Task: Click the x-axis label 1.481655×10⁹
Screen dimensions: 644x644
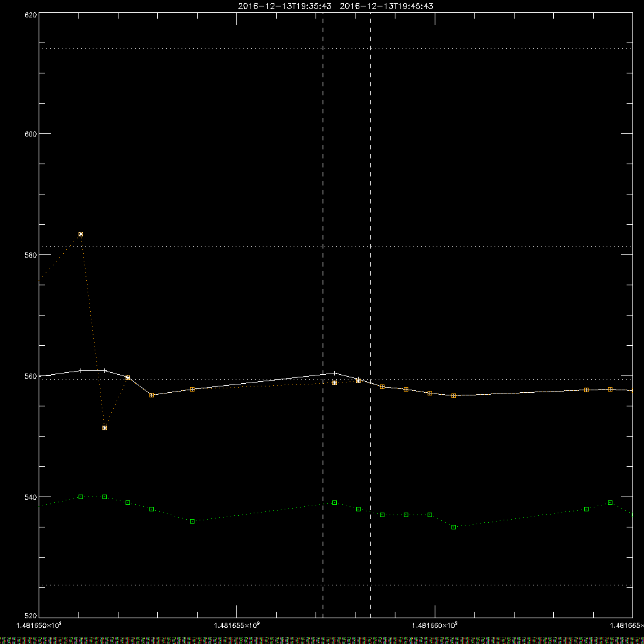Action: [x=237, y=625]
